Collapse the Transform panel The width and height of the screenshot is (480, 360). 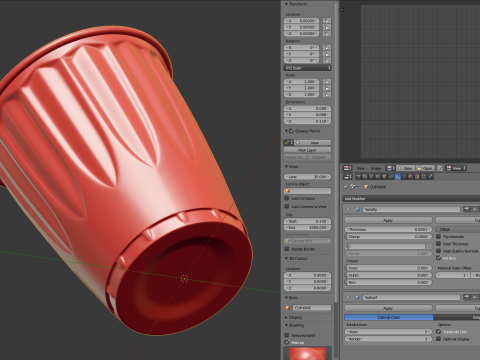[x=286, y=4]
